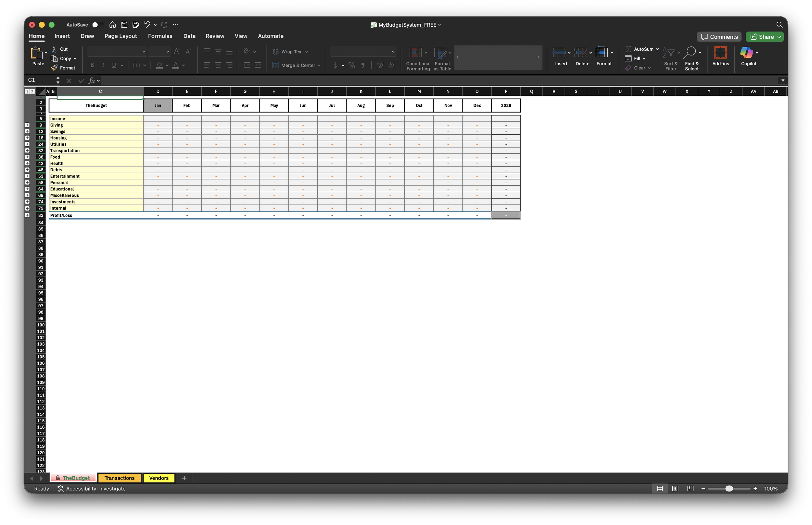
Task: Expand the Transportation category group
Action: 27,150
